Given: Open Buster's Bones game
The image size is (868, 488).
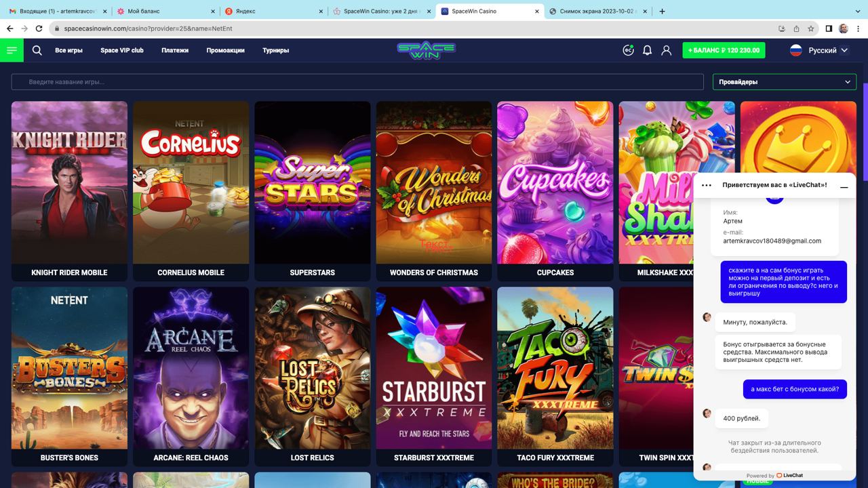Looking at the screenshot, I should [69, 376].
